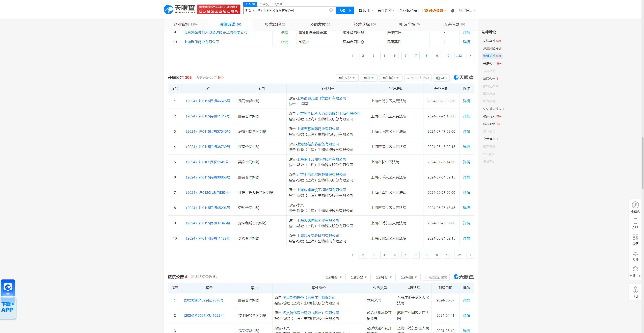Open the 应用 grid menu

coord(366,11)
